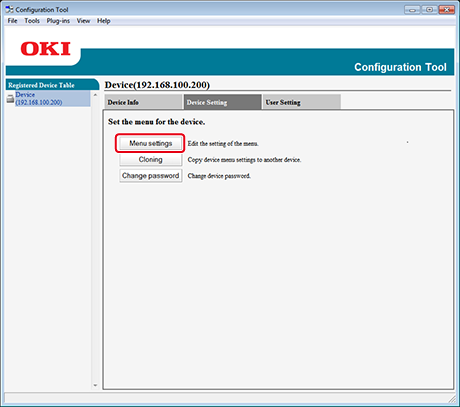This screenshot has height=407, width=460.
Task: Open the View menu
Action: 83,21
